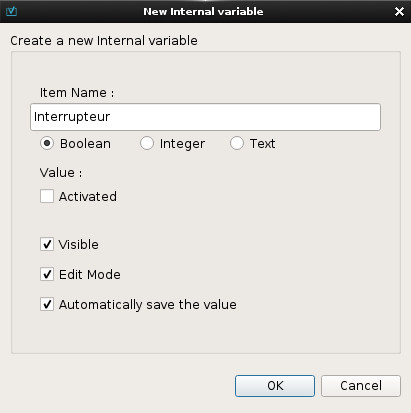The width and height of the screenshot is (411, 413).
Task: Click the application icon in title bar
Action: [x=11, y=11]
